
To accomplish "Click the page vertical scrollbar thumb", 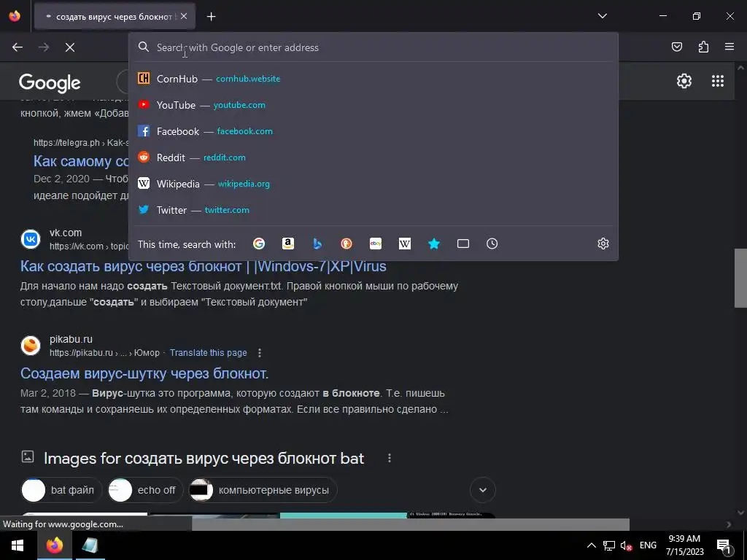I will pos(740,278).
